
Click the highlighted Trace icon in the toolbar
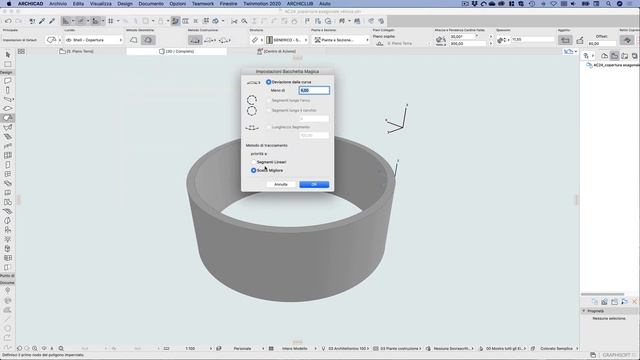coord(176,21)
